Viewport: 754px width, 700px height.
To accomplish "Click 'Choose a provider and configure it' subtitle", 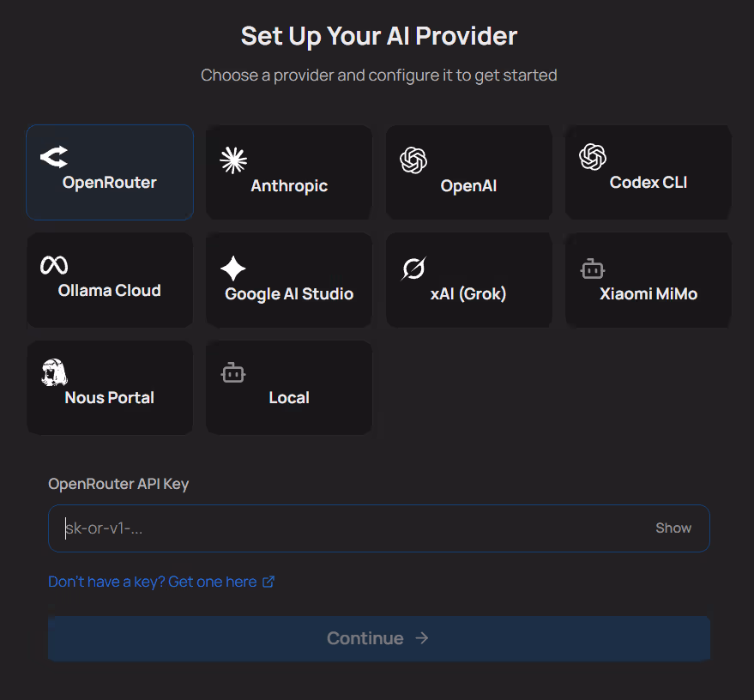I will pos(379,75).
